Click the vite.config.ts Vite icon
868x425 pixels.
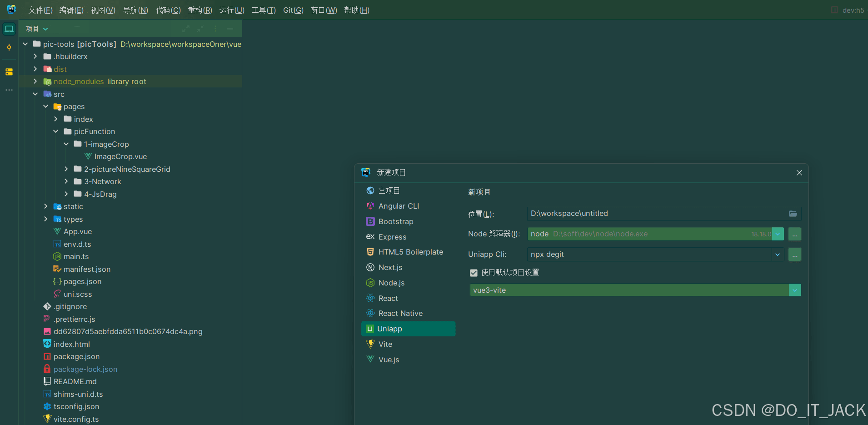[47, 419]
